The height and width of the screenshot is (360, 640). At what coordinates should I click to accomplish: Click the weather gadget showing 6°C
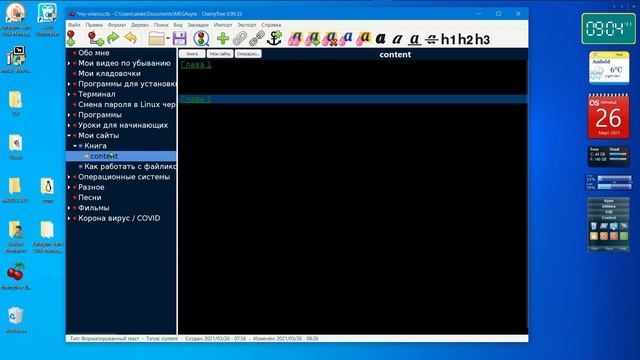coord(609,68)
